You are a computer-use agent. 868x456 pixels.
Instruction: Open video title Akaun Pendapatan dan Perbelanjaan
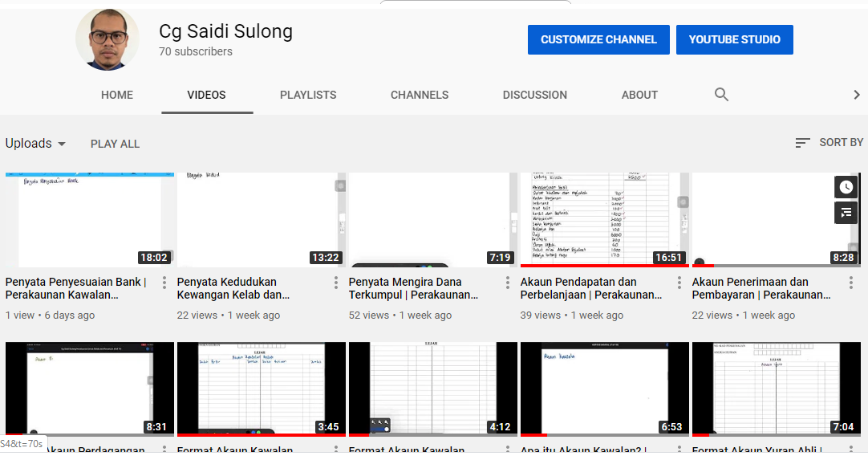[x=590, y=288]
